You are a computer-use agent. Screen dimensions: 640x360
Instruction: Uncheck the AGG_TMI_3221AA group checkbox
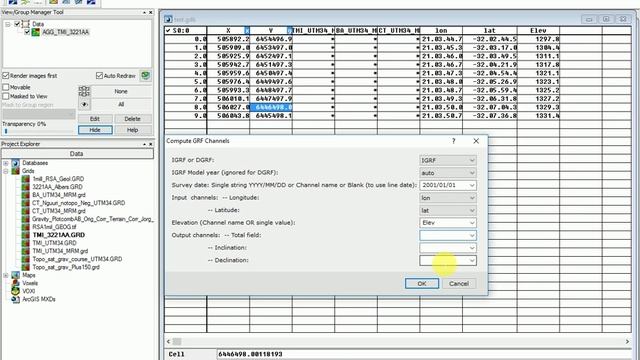(27, 32)
